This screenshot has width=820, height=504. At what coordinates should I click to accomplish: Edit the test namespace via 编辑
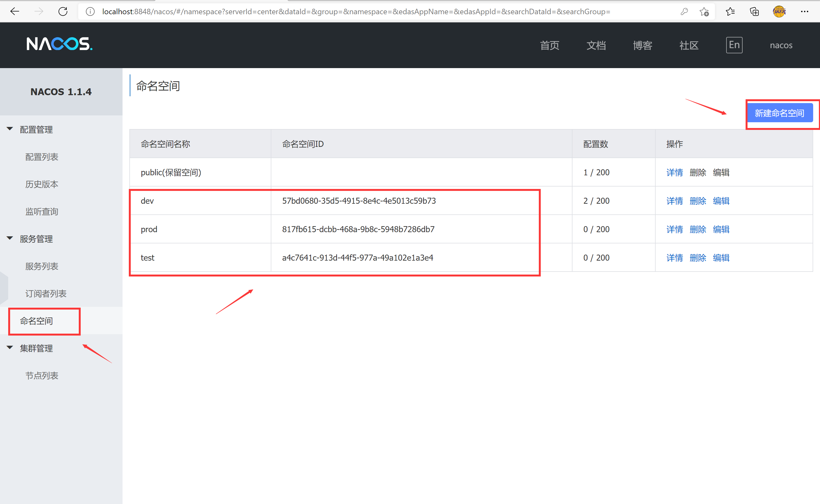pos(721,257)
